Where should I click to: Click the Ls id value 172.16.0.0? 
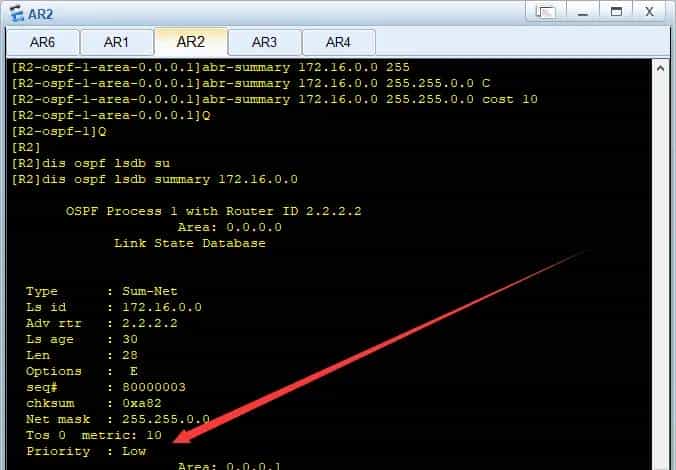[x=162, y=307]
